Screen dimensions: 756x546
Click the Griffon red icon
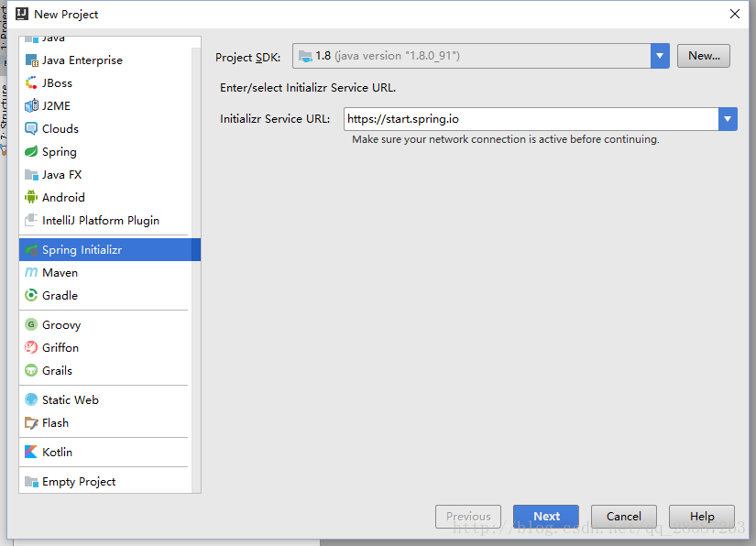pyautogui.click(x=31, y=347)
